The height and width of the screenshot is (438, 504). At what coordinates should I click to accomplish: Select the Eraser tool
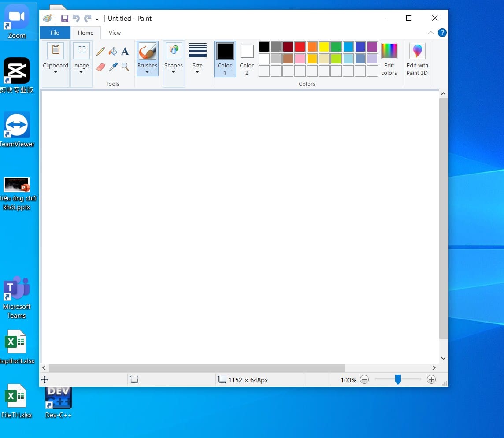pyautogui.click(x=101, y=67)
